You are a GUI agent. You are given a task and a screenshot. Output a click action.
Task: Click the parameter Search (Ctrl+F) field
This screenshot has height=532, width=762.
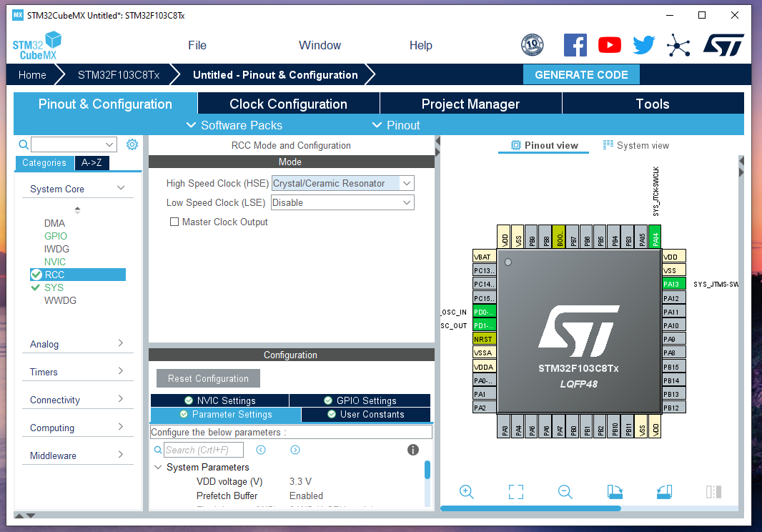pyautogui.click(x=204, y=450)
